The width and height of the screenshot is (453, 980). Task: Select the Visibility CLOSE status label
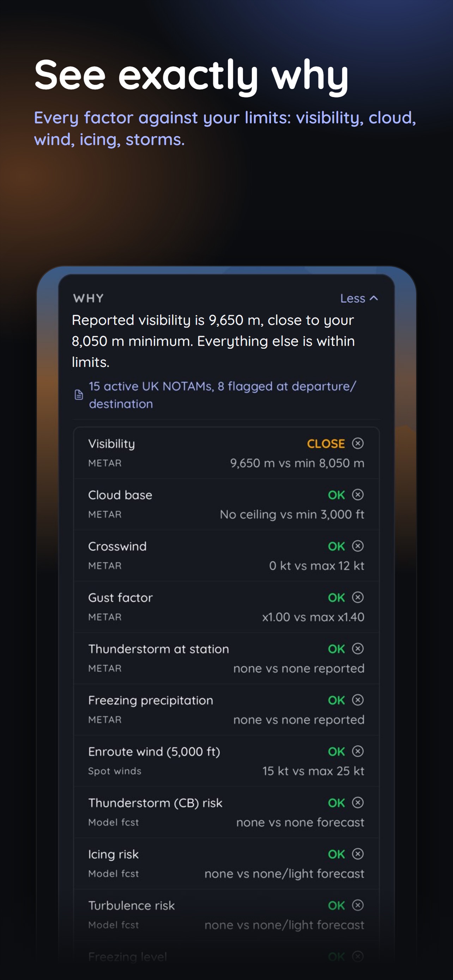pos(326,443)
